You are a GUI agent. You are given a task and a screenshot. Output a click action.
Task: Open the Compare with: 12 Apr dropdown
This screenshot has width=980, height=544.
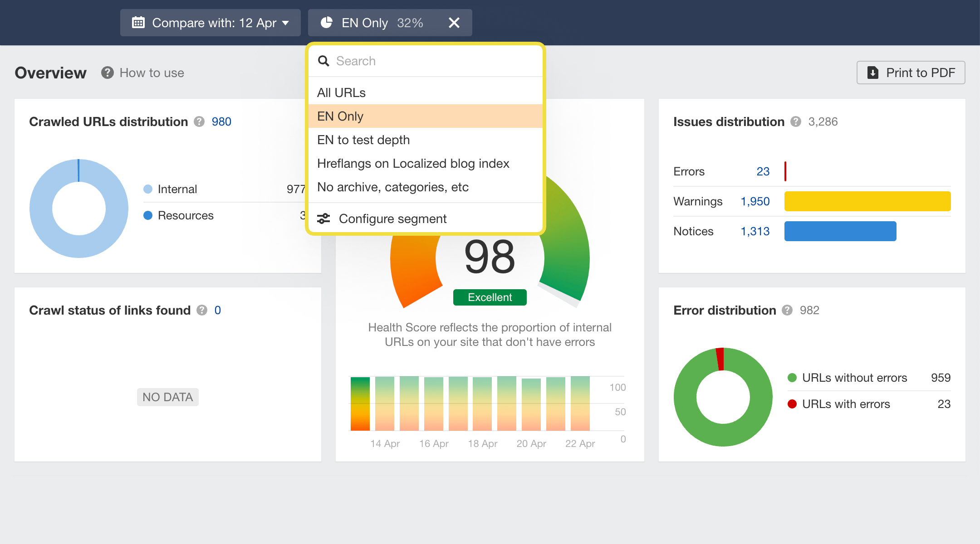tap(210, 23)
